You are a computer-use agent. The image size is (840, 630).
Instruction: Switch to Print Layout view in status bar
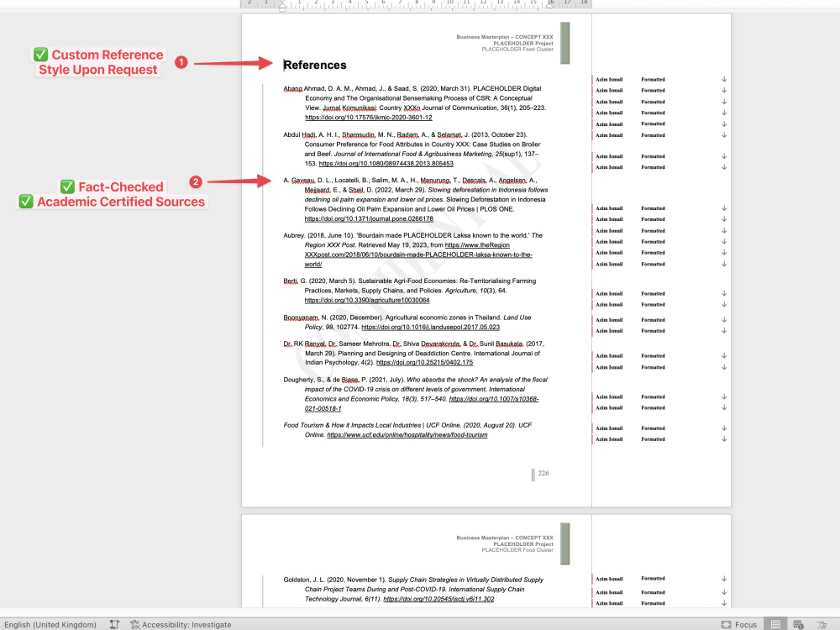point(775,624)
